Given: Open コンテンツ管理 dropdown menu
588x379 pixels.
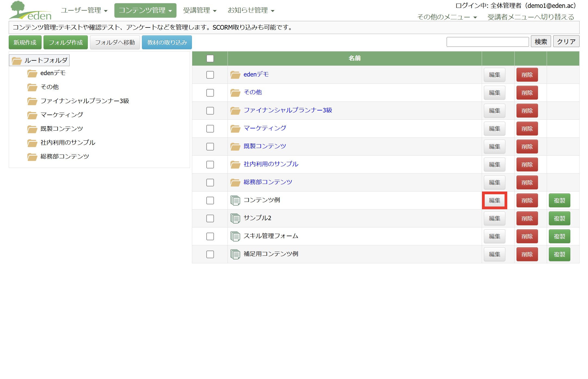Looking at the screenshot, I should click(145, 10).
